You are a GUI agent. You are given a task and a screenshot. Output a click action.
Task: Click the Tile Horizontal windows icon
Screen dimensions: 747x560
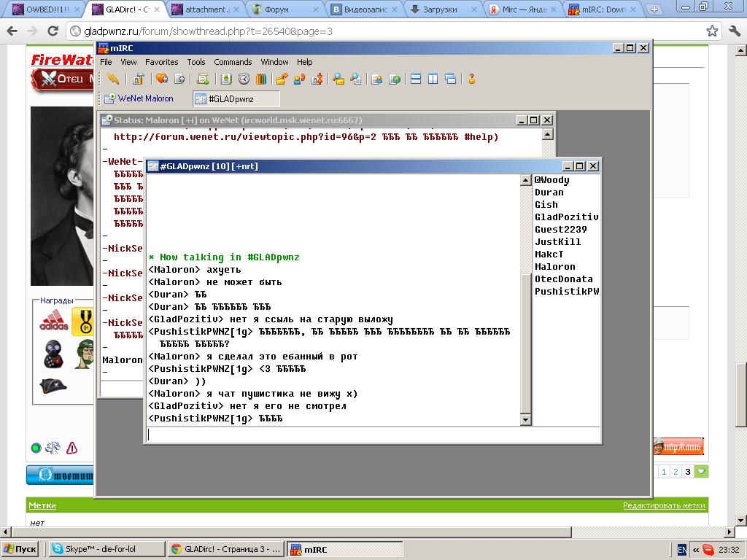416,79
